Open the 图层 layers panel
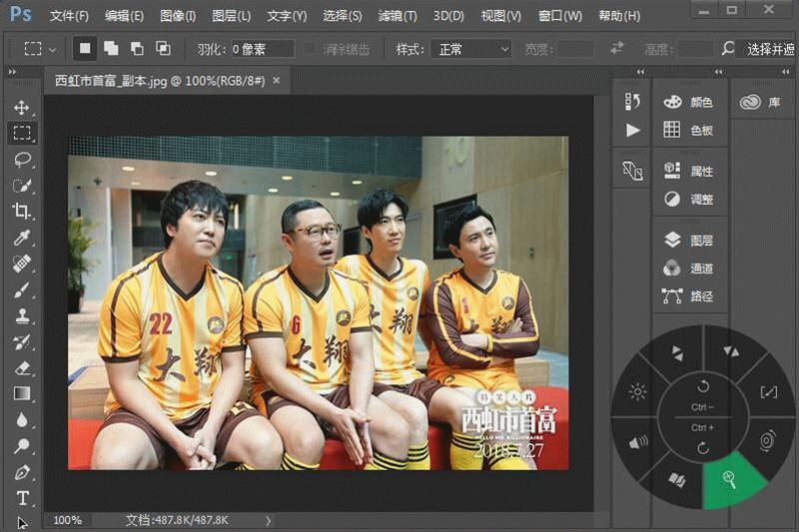The image size is (799, 532). coord(688,240)
